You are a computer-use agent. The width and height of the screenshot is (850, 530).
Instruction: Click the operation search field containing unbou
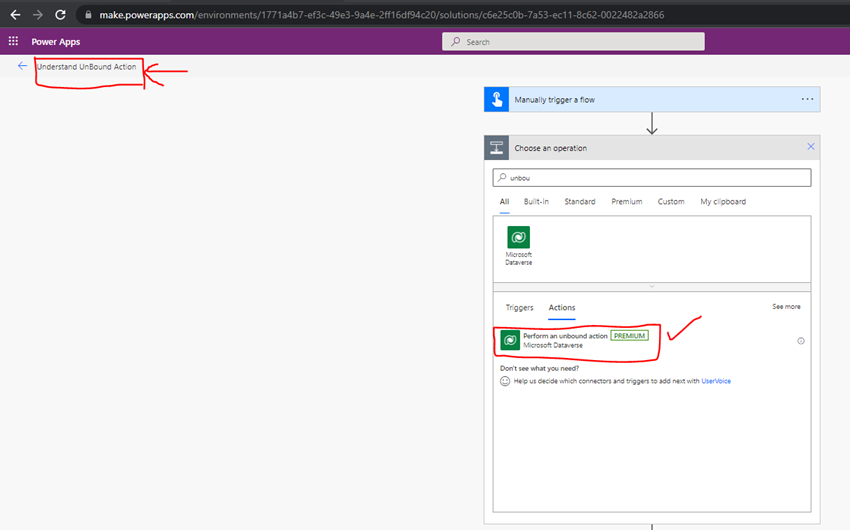pos(652,178)
